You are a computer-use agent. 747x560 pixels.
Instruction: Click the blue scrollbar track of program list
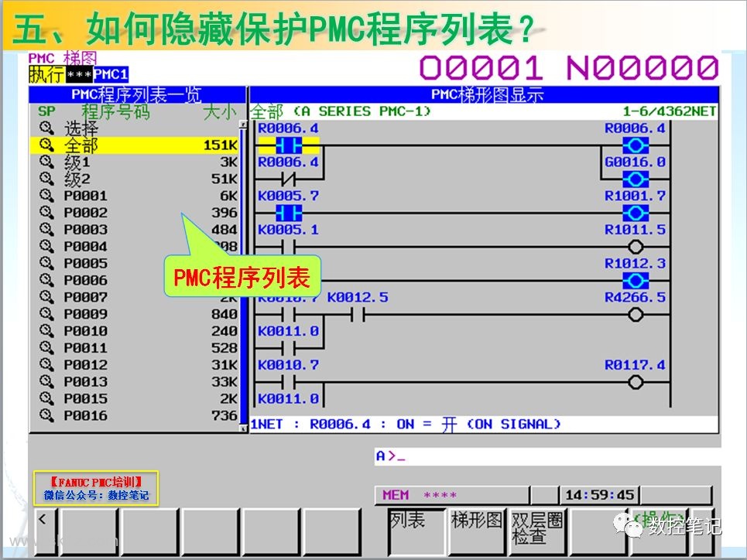(x=243, y=276)
